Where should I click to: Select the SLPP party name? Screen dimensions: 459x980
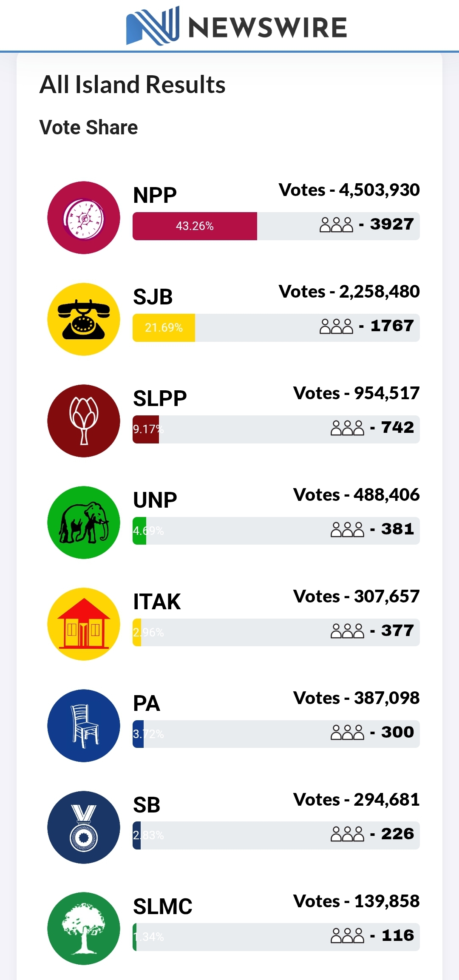(160, 398)
